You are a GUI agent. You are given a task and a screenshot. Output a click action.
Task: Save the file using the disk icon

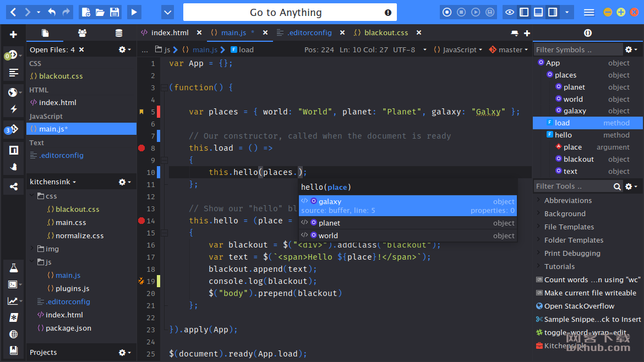point(114,12)
